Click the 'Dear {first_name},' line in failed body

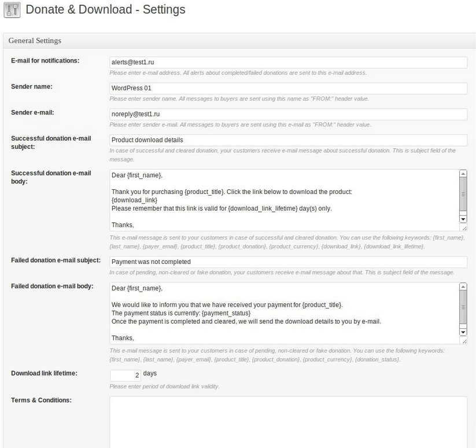tap(137, 288)
